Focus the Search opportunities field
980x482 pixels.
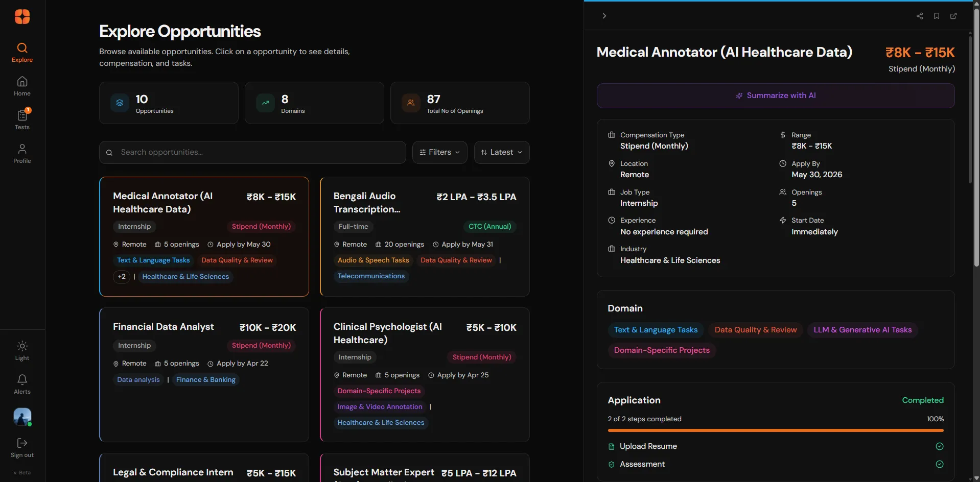pyautogui.click(x=252, y=152)
